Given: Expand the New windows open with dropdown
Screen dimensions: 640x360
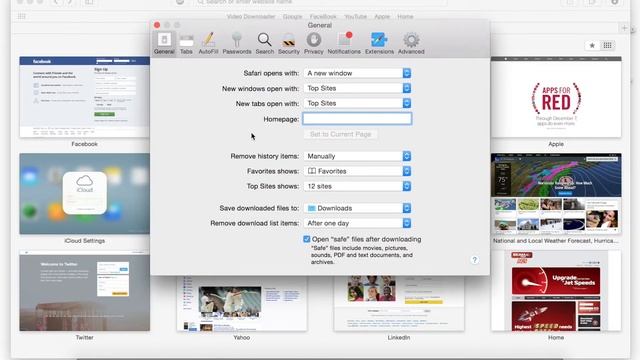Looking at the screenshot, I should 357,88.
